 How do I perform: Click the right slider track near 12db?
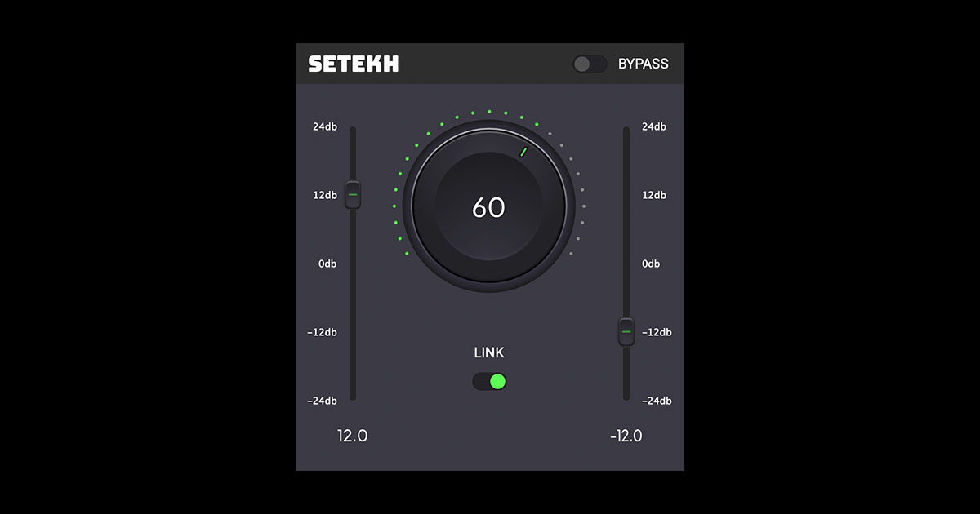[626, 196]
